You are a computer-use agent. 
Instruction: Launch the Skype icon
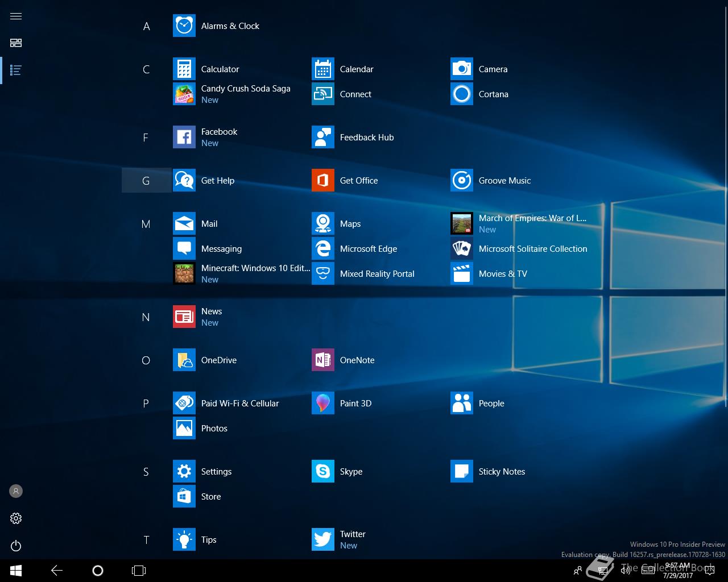(x=323, y=472)
